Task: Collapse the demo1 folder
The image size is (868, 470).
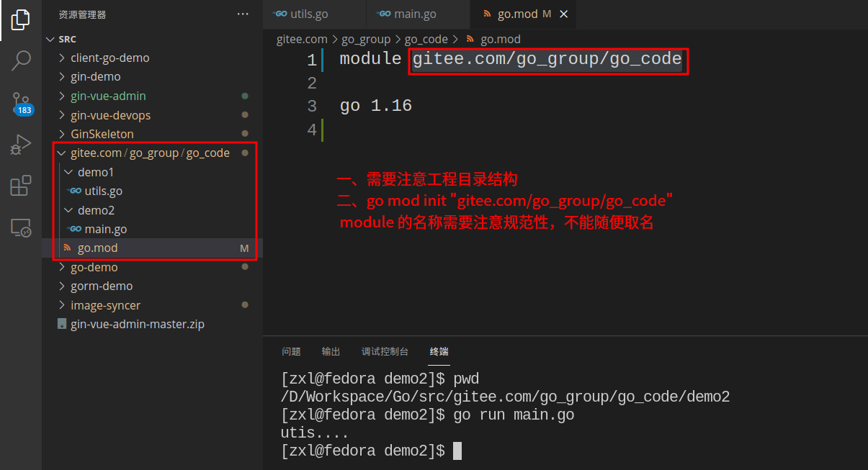Action: (68, 171)
